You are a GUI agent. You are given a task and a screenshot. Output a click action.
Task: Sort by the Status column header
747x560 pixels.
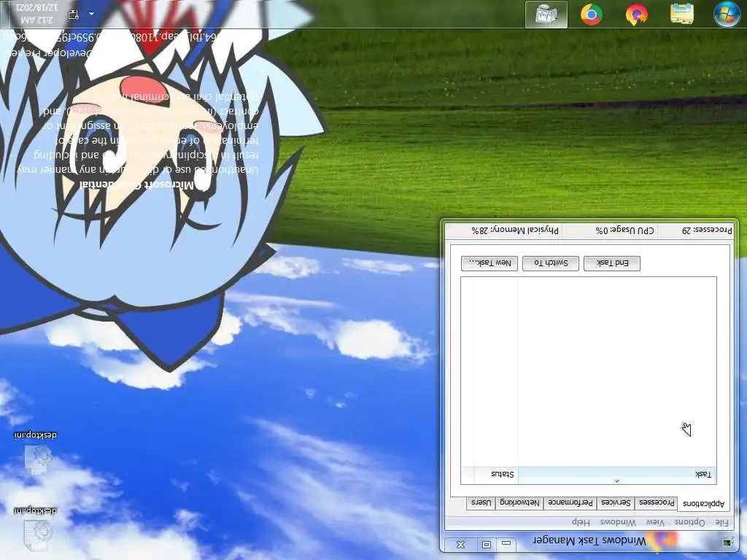pos(496,474)
